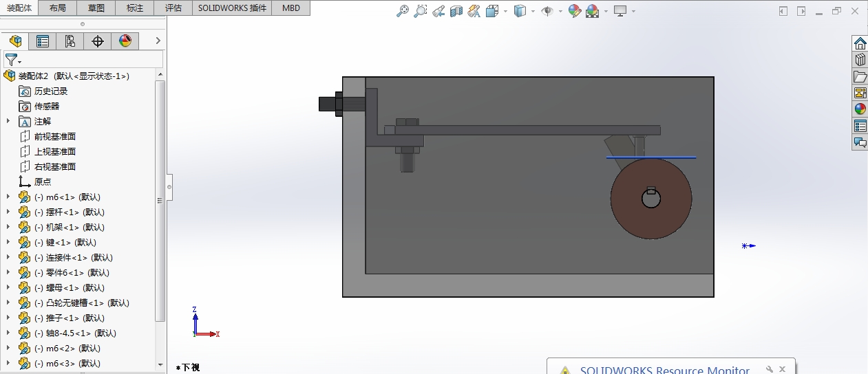
Task: Open SOLIDWORKS Resources home icon
Action: tap(860, 43)
